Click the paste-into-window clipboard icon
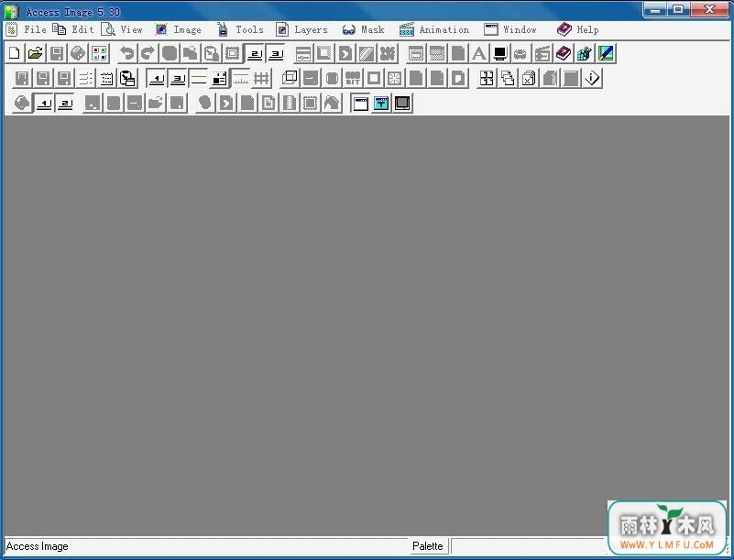The image size is (734, 560). (127, 78)
